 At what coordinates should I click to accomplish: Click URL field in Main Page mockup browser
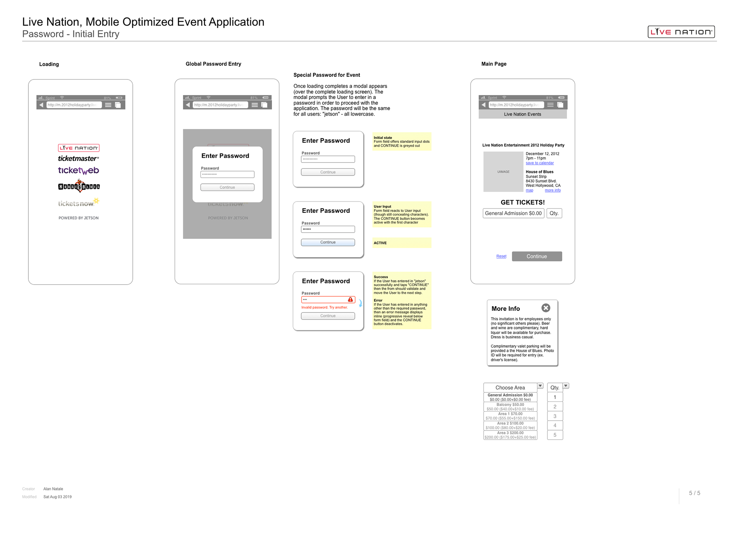point(516,105)
